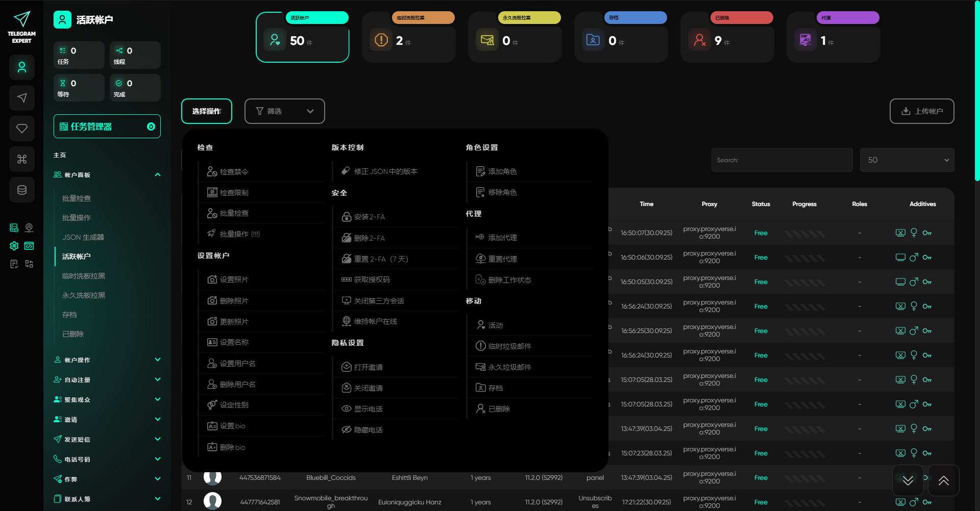Select the 已删除 deleted accounts card
Image resolution: width=980 pixels, height=511 pixels.
(x=727, y=37)
